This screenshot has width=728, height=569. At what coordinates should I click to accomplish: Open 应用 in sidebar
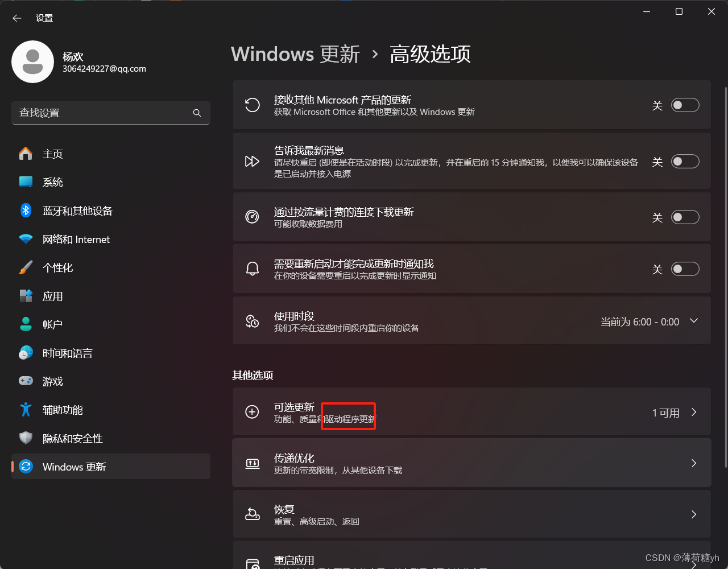tap(111, 296)
